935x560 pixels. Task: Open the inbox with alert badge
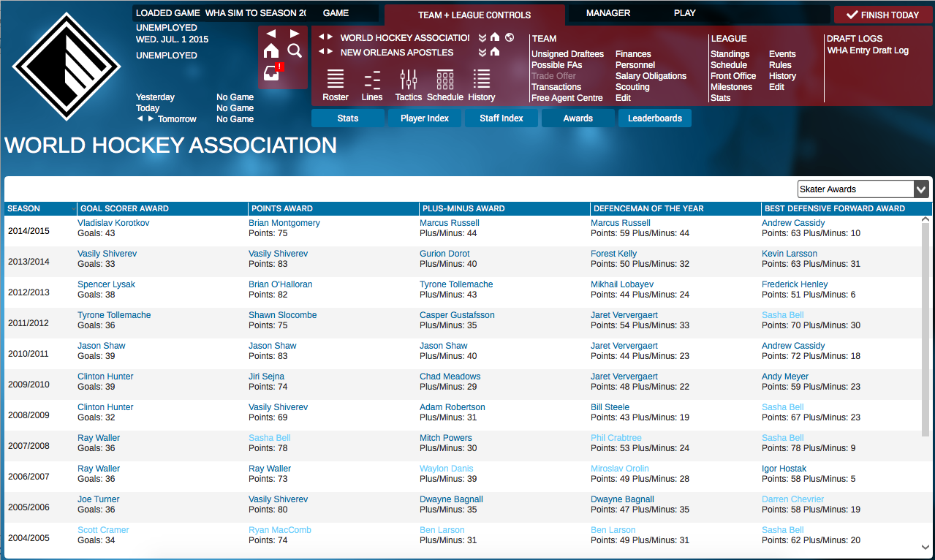pyautogui.click(x=273, y=72)
